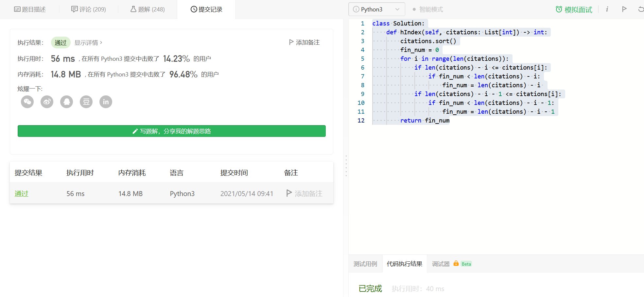Click the debugger lock icon
Image resolution: width=644 pixels, height=297 pixels.
456,263
